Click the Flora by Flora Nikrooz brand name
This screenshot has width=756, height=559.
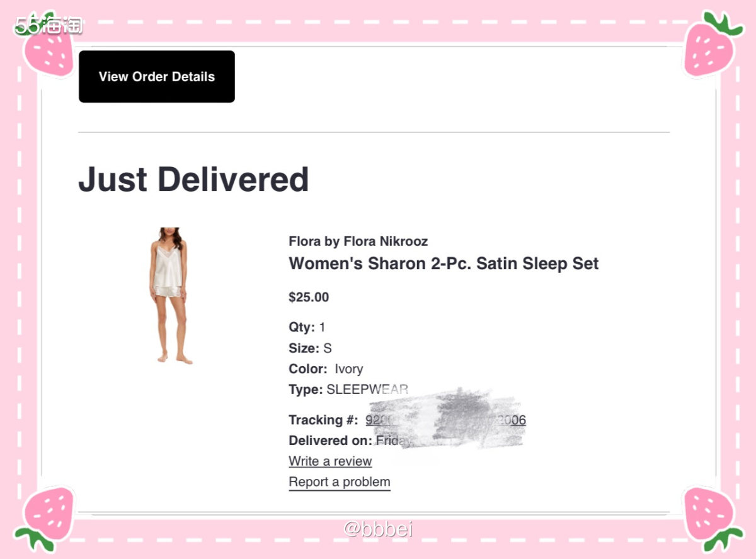[358, 241]
